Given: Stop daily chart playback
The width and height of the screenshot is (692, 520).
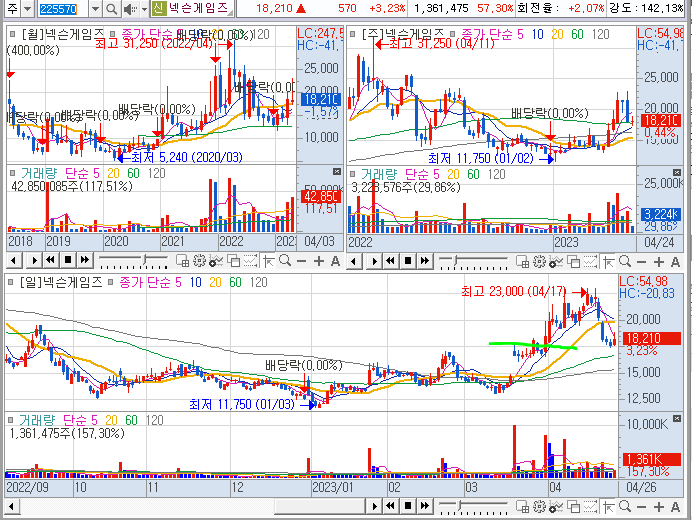Looking at the screenshot, I should click(x=408, y=506).
